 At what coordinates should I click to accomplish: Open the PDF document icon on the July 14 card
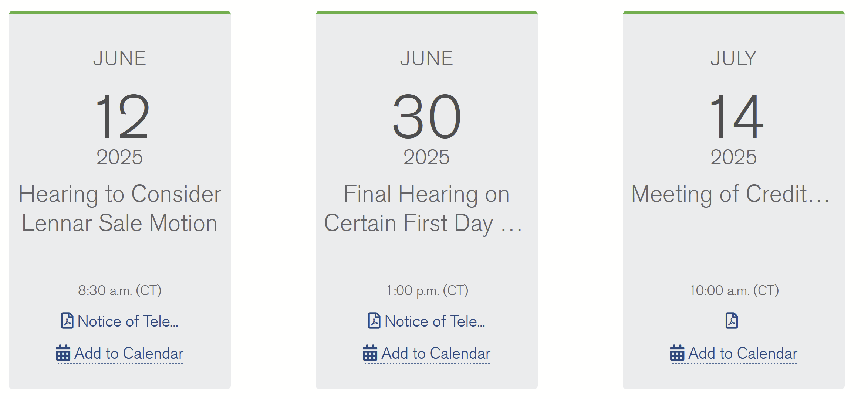click(x=732, y=321)
